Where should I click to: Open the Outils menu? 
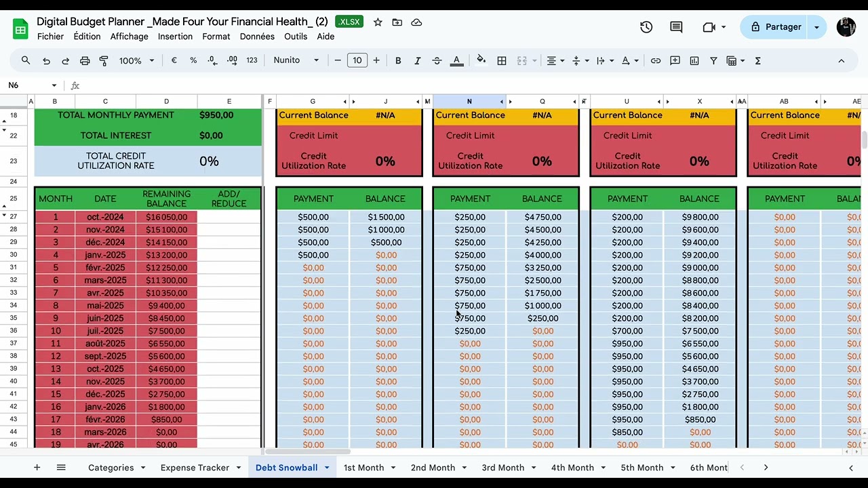click(x=296, y=37)
